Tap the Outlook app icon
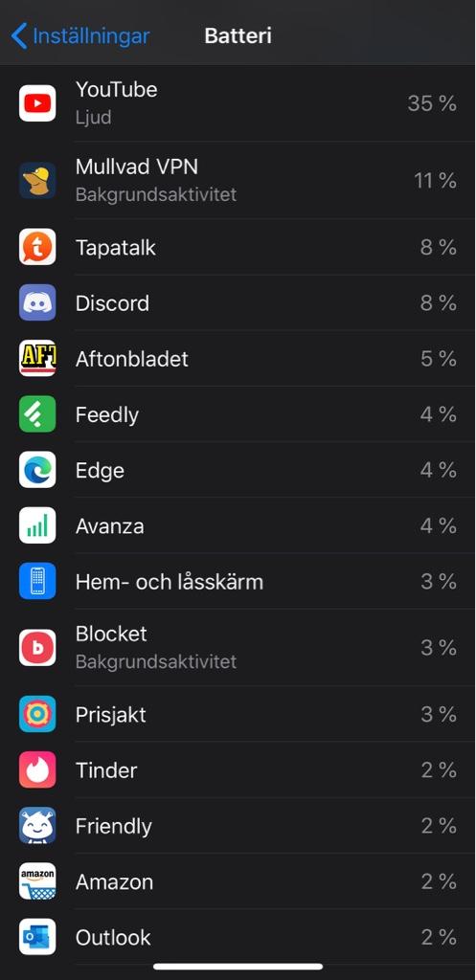Image resolution: width=476 pixels, height=980 pixels. [37, 937]
